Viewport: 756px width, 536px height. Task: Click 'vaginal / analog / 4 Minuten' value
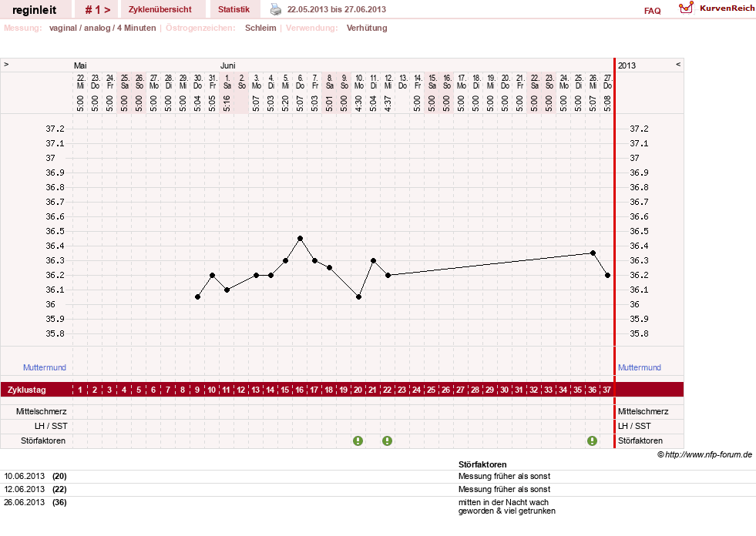[x=102, y=28]
